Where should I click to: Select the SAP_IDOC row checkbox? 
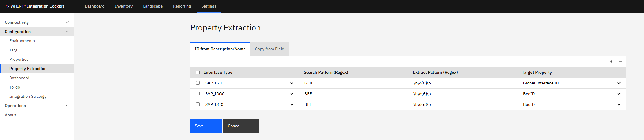[198, 94]
